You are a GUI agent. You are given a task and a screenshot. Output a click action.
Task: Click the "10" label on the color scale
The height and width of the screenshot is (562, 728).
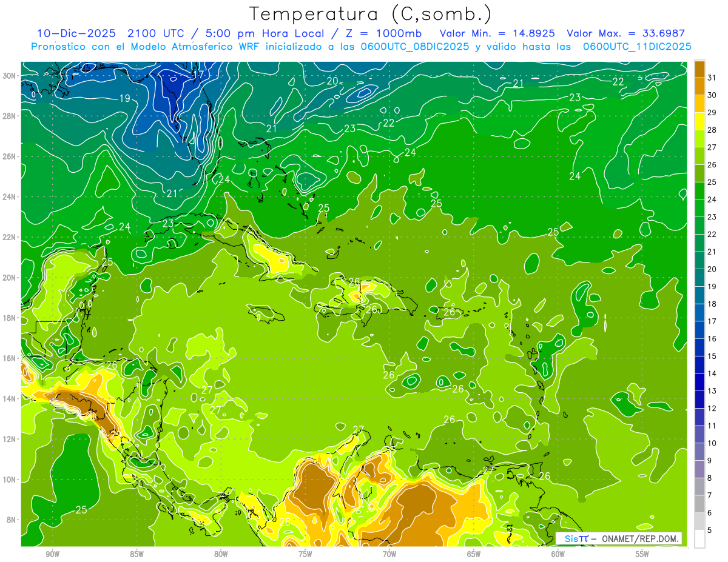pos(712,443)
